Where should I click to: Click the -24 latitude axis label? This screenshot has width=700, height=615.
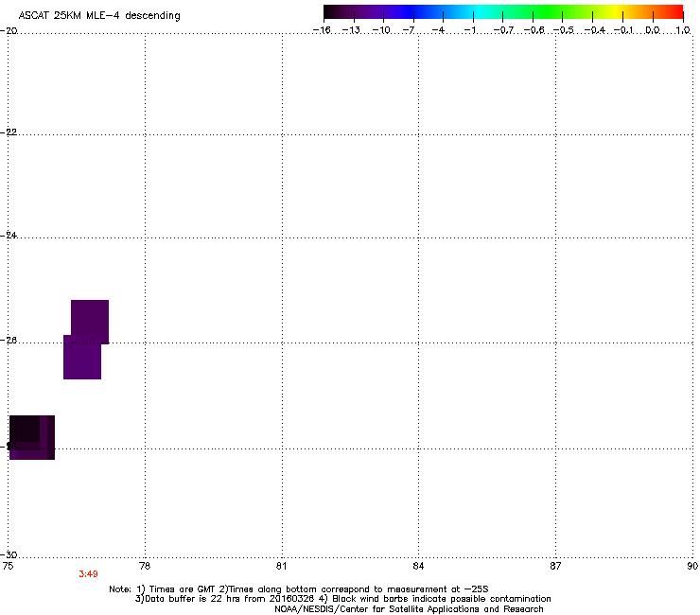point(9,236)
